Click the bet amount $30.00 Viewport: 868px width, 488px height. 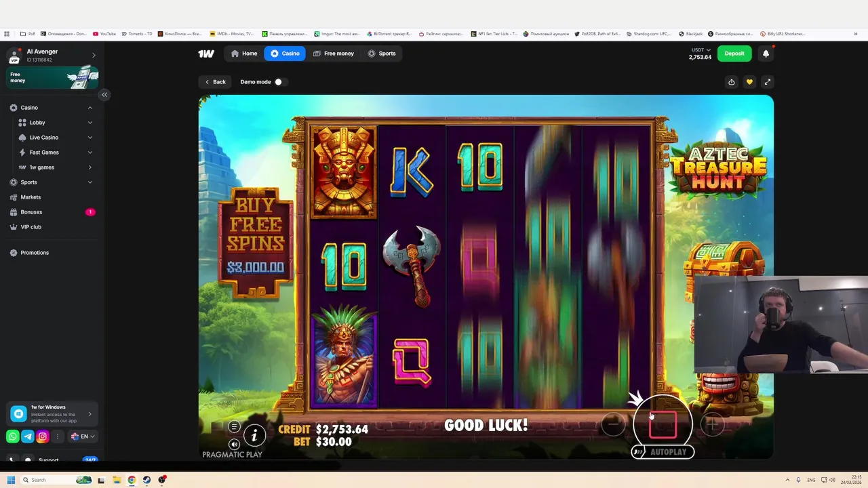pos(334,442)
